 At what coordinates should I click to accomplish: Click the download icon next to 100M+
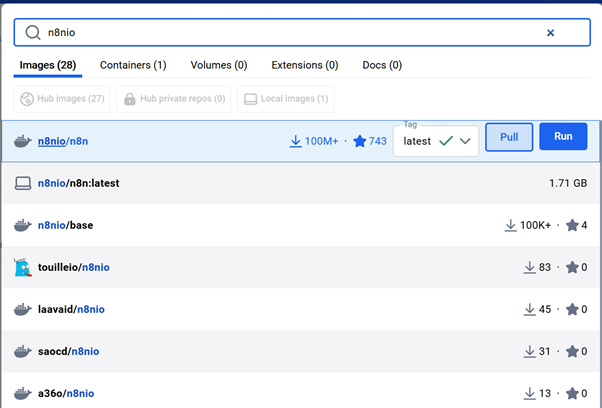coord(295,141)
